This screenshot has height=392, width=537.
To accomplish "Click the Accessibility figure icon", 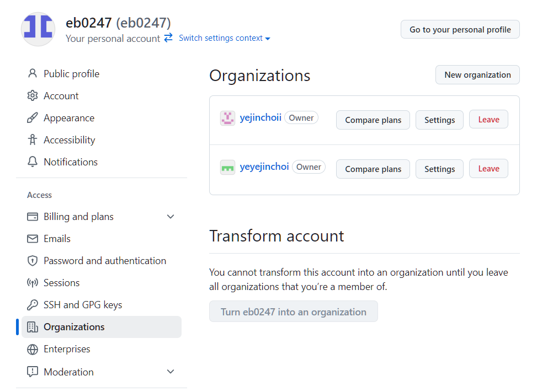I will tap(33, 139).
